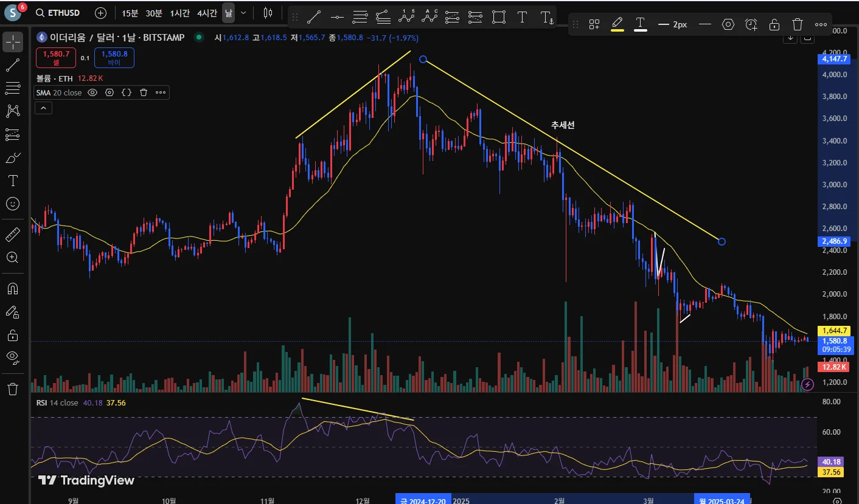
Task: Pick the anchored text favorite tool
Action: click(x=546, y=17)
